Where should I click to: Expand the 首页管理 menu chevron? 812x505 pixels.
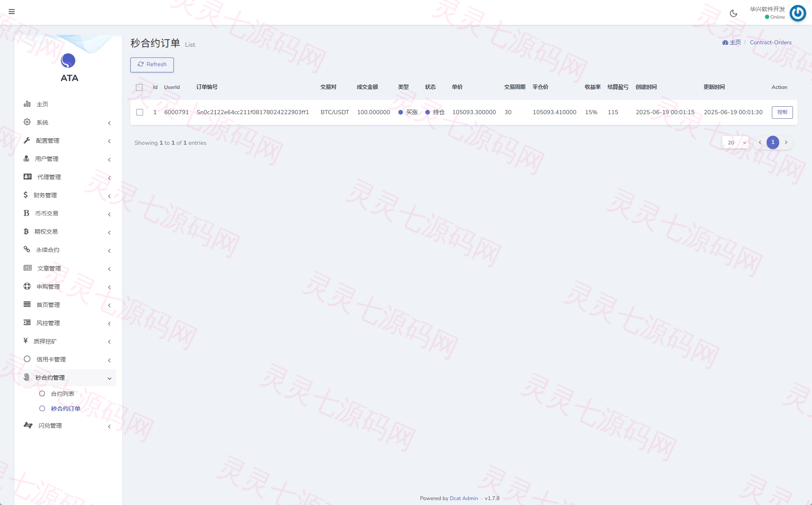109,305
